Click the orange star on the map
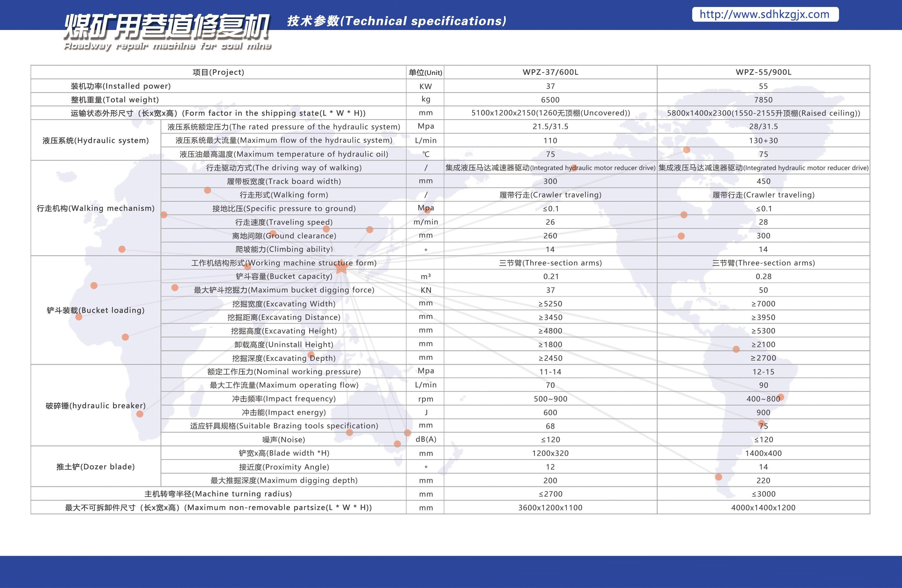The image size is (902, 588). pos(341,267)
